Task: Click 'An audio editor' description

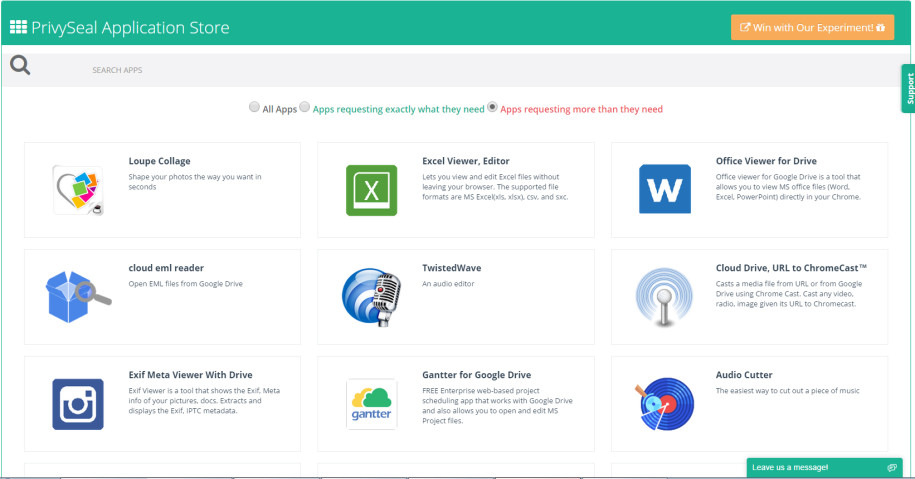Action: tap(448, 284)
